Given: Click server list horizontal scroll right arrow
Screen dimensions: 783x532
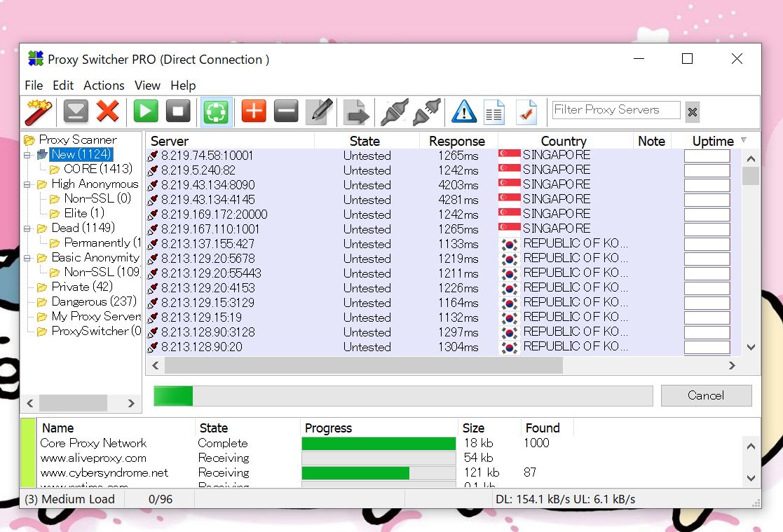Looking at the screenshot, I should click(732, 366).
